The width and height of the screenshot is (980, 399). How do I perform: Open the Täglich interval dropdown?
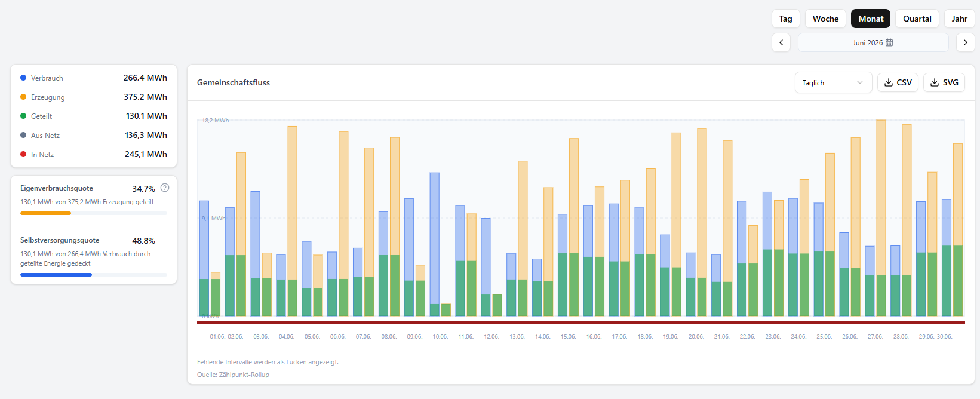(x=833, y=82)
